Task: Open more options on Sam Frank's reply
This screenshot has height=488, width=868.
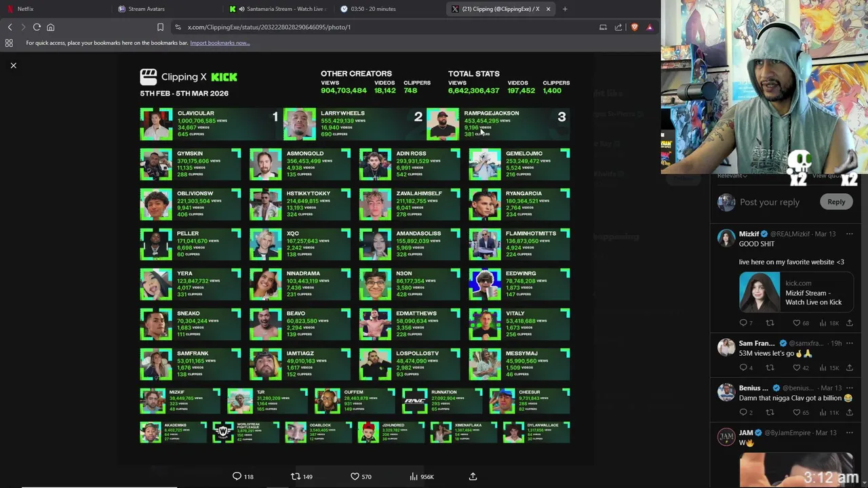Action: 849,344
